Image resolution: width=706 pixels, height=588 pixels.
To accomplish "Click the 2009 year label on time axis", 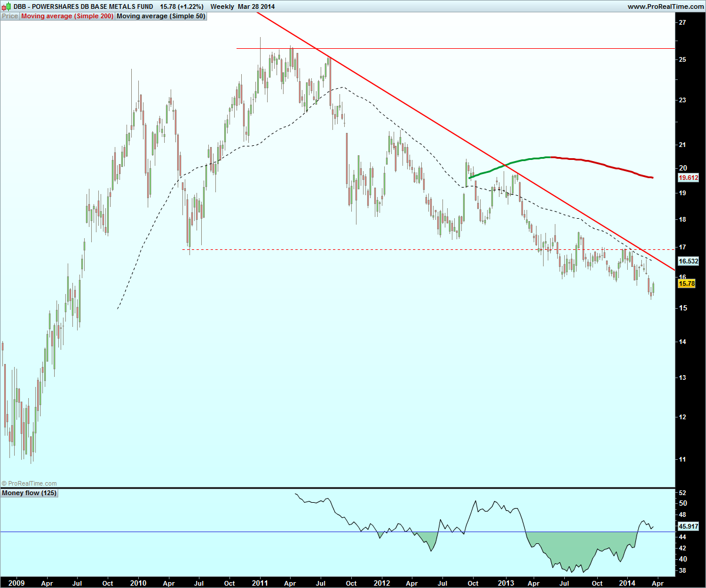I will (x=16, y=583).
